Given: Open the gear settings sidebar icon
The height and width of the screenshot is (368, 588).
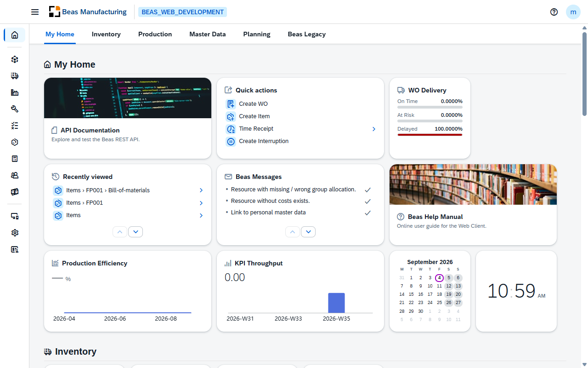Looking at the screenshot, I should pos(15,233).
